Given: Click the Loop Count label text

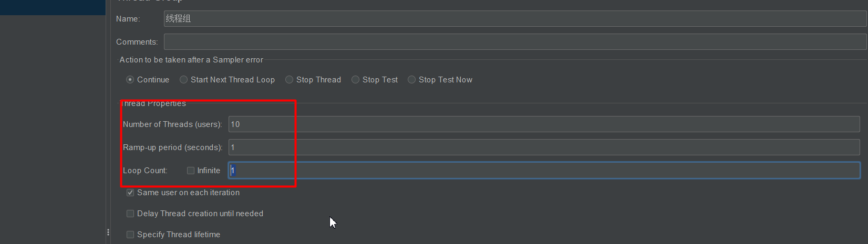Looking at the screenshot, I should pos(145,171).
